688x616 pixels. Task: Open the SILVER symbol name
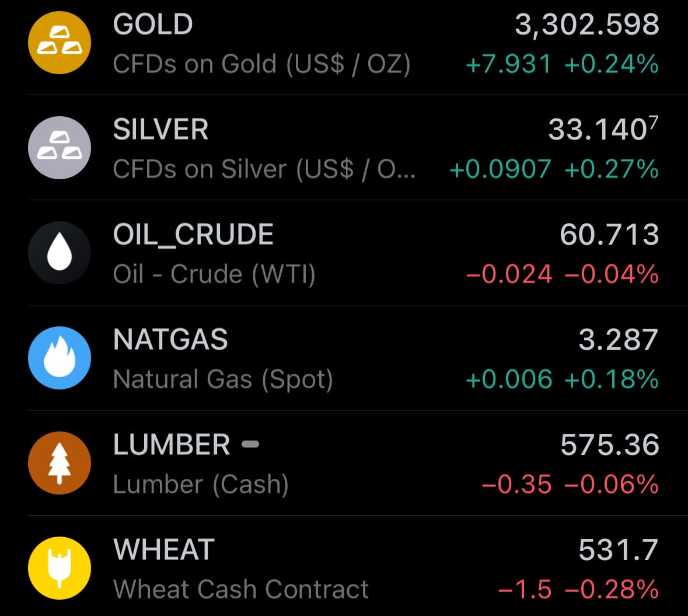pos(160,129)
